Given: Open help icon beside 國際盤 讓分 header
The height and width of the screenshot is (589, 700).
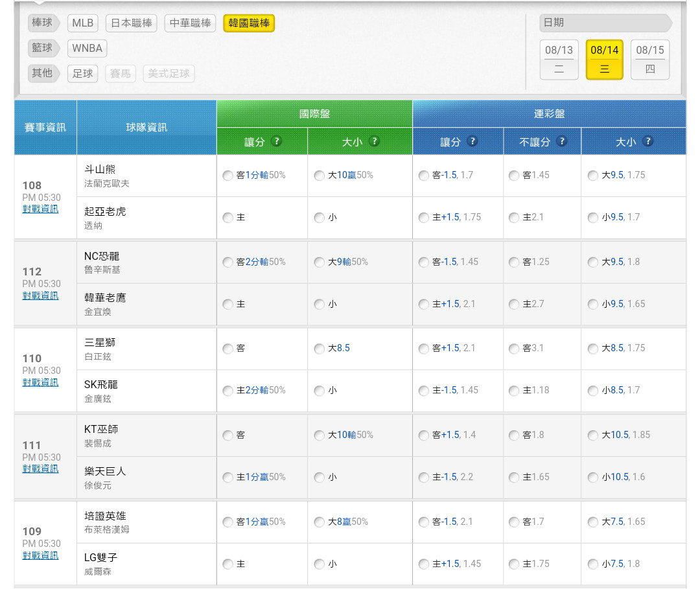Looking at the screenshot, I should pos(277,141).
